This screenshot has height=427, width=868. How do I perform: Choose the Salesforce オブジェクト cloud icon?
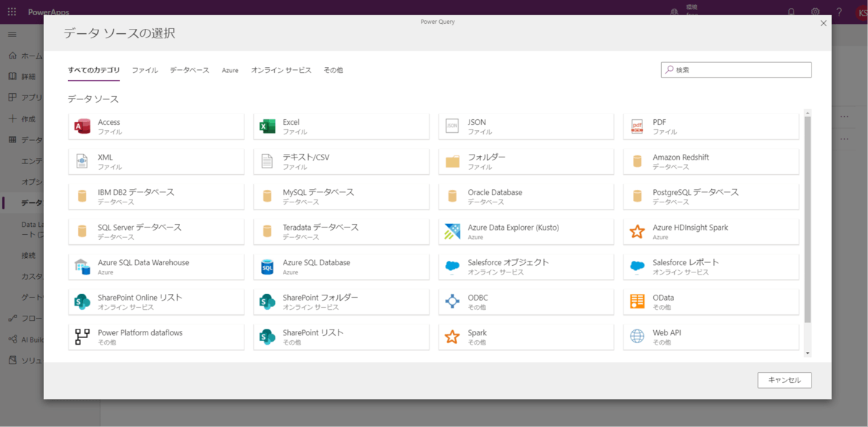(x=452, y=267)
